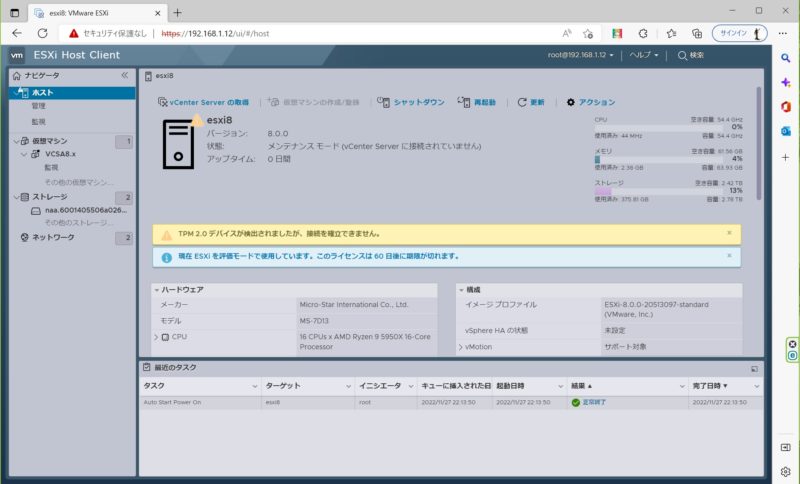Image resolution: width=800 pixels, height=484 pixels.
Task: Open the アクション gear menu
Action: (591, 102)
